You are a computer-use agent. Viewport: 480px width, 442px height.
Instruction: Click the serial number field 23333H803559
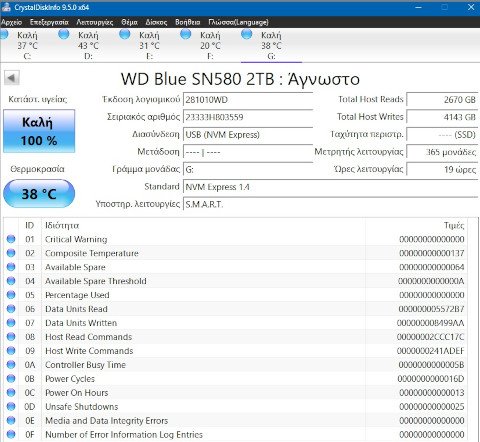coord(248,117)
